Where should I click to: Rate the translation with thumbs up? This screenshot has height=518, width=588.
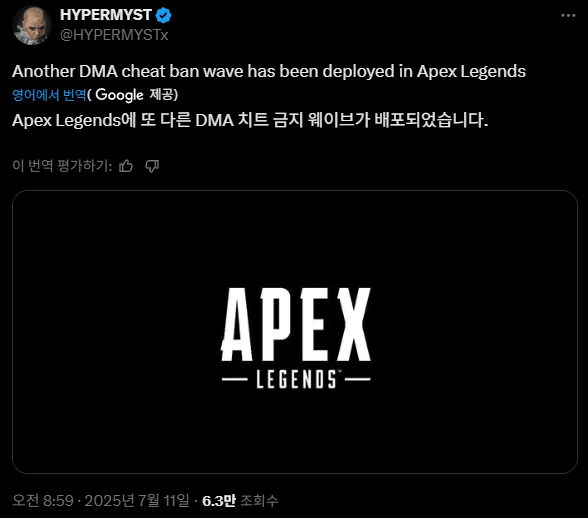point(126,165)
